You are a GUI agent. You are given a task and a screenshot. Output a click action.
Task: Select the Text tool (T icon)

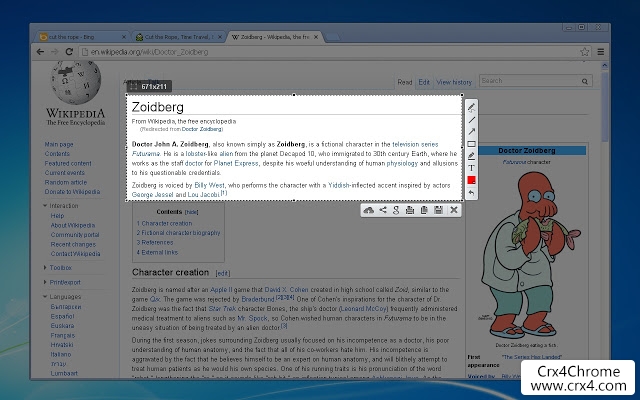tap(471, 168)
